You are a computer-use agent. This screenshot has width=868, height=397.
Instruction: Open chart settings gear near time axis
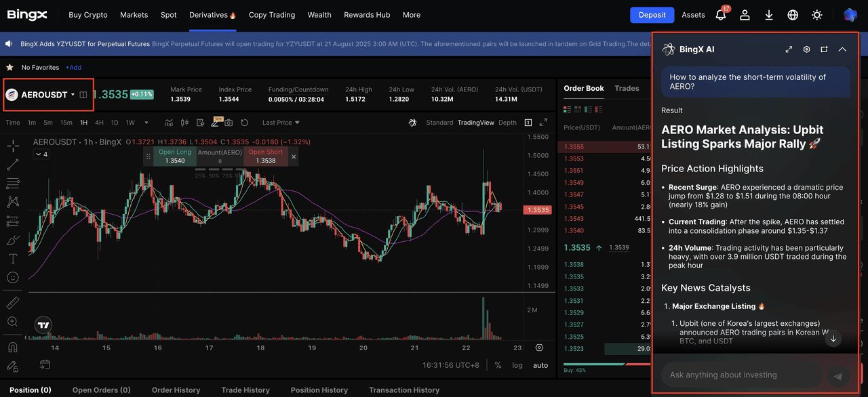[539, 348]
